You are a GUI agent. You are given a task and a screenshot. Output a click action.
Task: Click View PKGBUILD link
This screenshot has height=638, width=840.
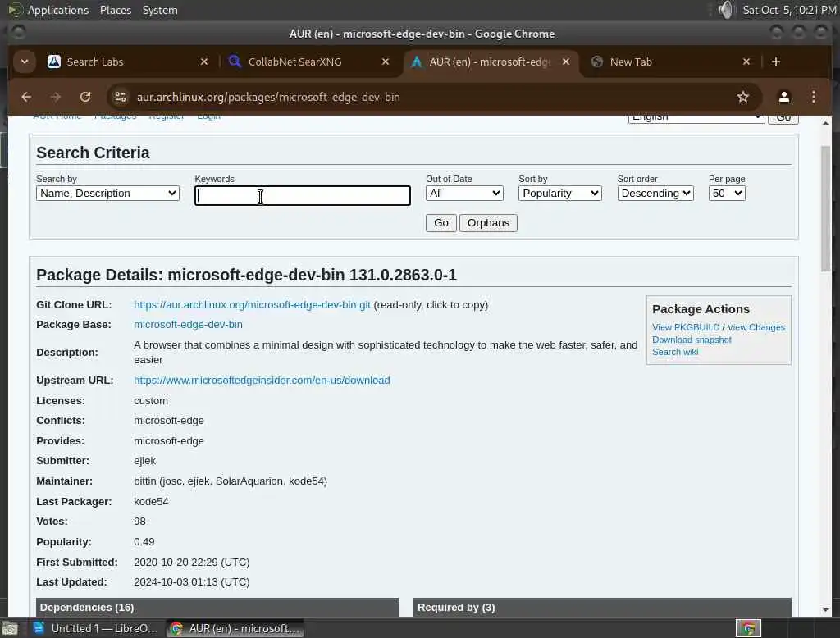coord(685,327)
